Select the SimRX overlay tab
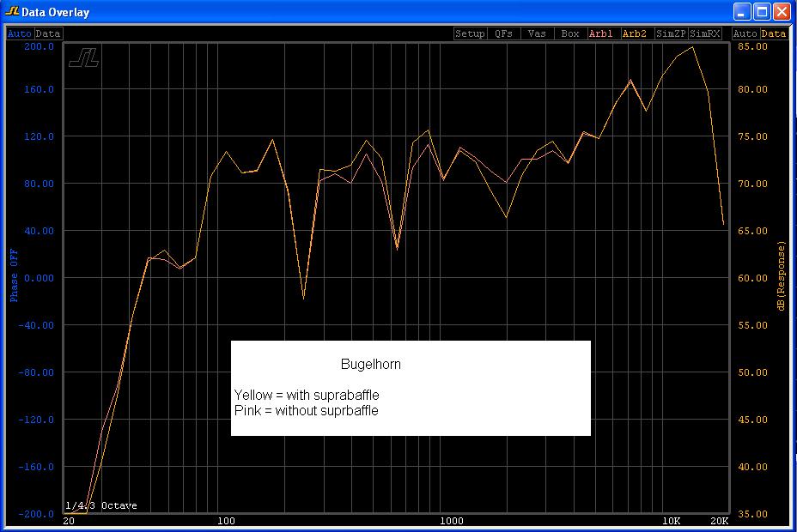 tap(704, 33)
